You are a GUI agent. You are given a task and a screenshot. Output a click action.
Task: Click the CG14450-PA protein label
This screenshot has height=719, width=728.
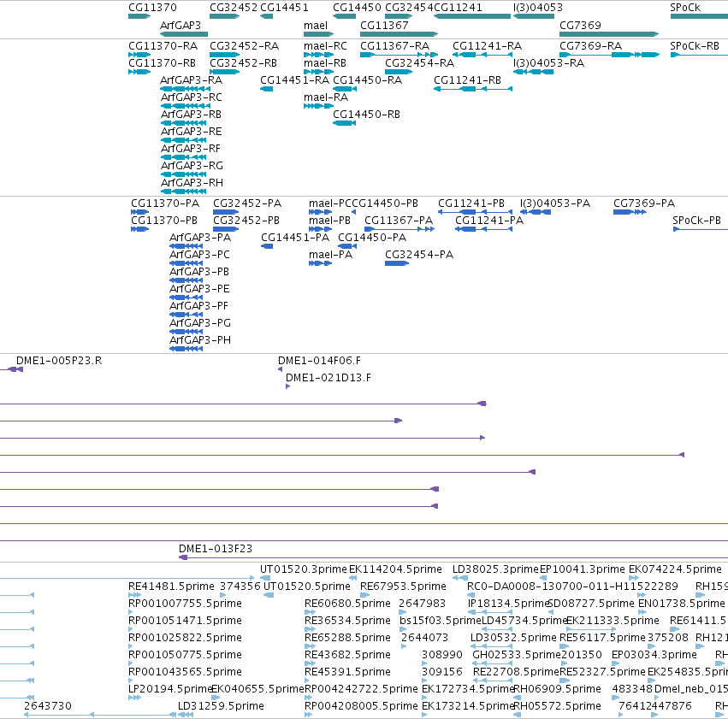[x=372, y=238]
